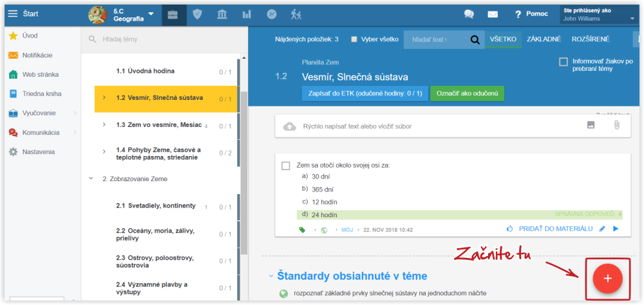Image resolution: width=644 pixels, height=305 pixels.
Task: Open the bar chart statistics icon
Action: [x=247, y=14]
